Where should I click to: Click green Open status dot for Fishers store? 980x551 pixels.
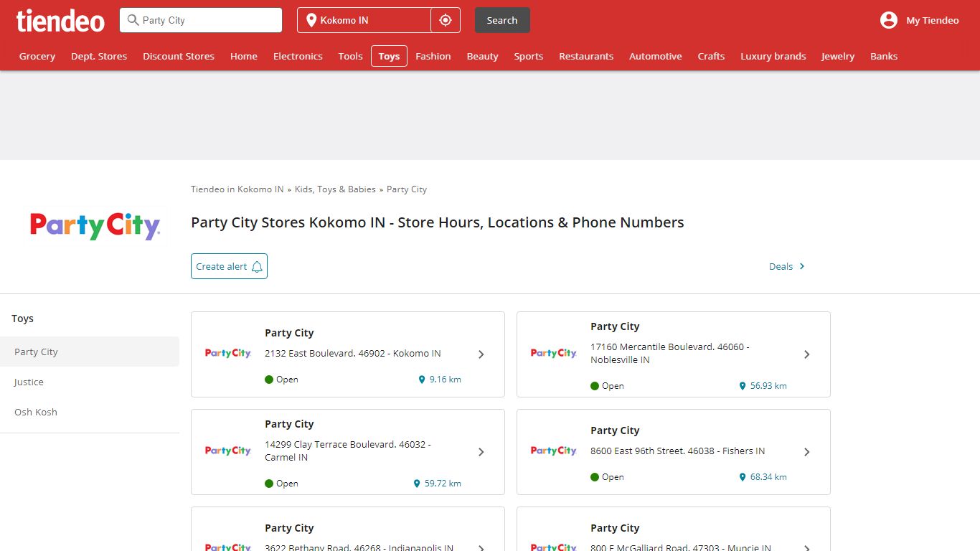click(x=595, y=477)
